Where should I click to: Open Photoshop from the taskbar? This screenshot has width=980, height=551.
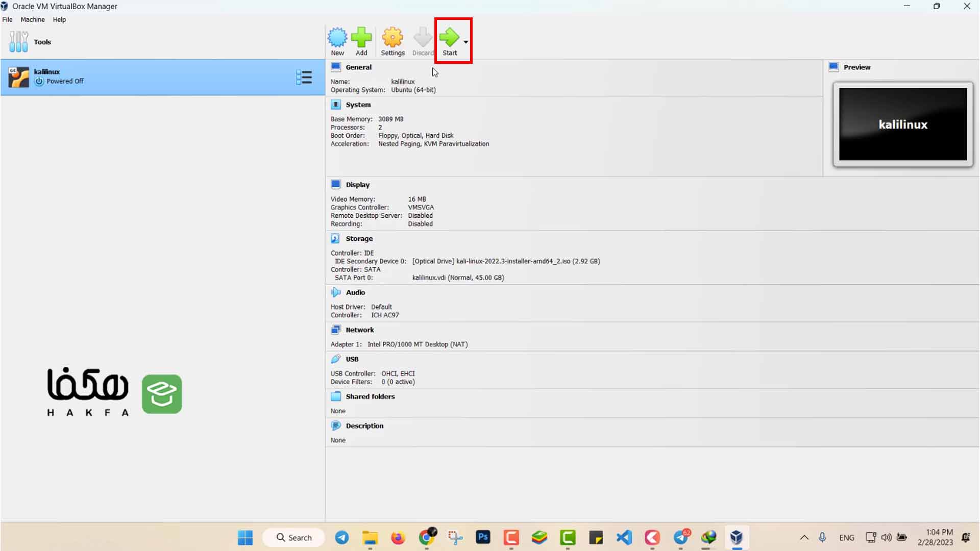coord(483,537)
